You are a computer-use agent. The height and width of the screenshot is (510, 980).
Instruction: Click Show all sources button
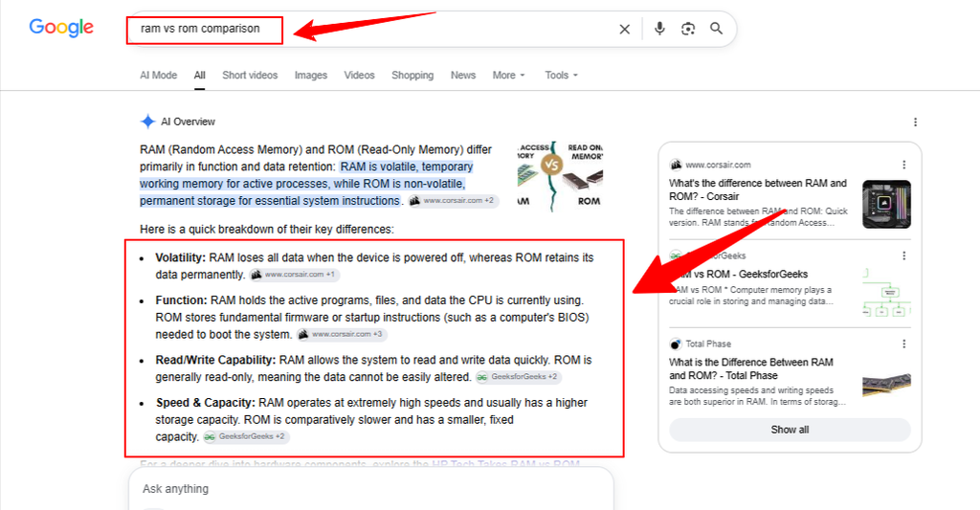pos(790,430)
